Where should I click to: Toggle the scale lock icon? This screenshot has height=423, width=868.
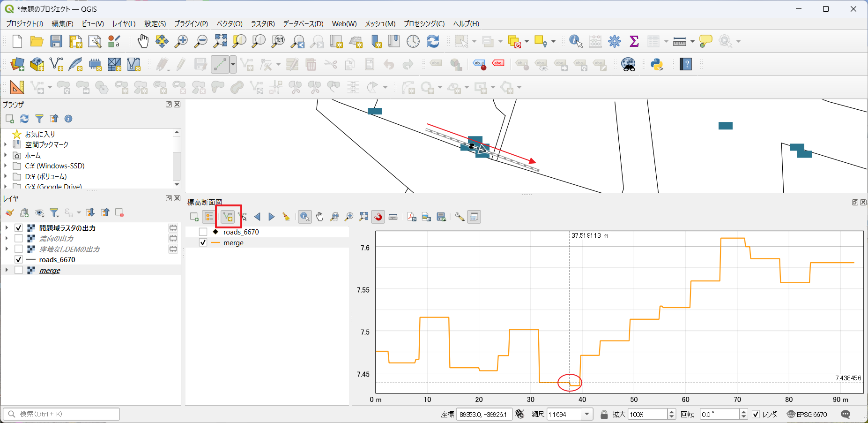tap(604, 414)
